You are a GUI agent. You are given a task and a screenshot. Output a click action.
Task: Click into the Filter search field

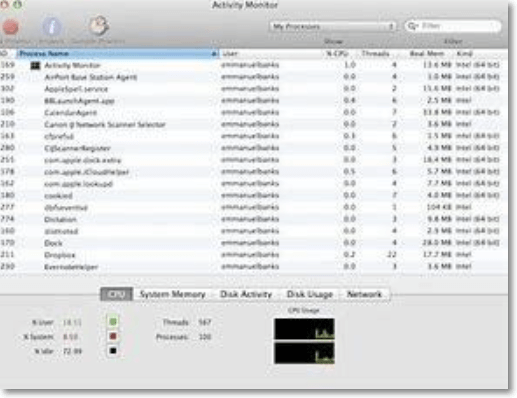click(x=453, y=26)
